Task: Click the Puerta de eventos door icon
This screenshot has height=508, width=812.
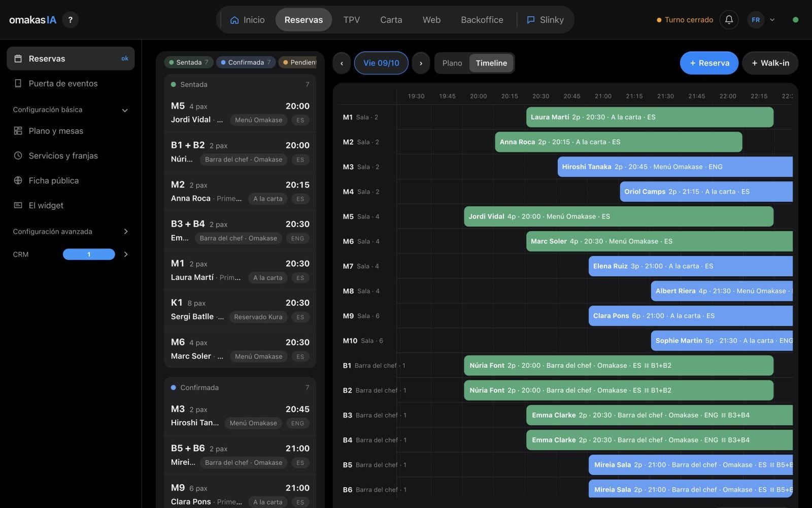Action: click(x=18, y=83)
